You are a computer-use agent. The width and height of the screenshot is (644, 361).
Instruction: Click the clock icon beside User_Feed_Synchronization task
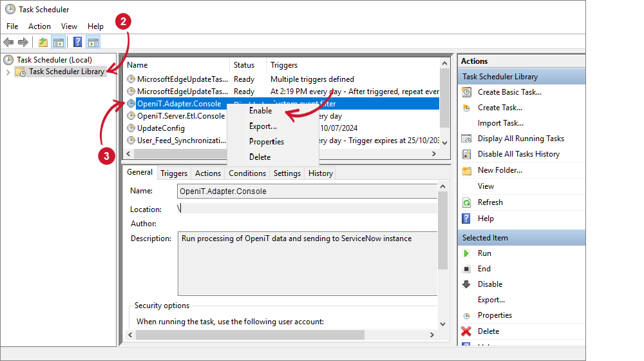point(131,140)
